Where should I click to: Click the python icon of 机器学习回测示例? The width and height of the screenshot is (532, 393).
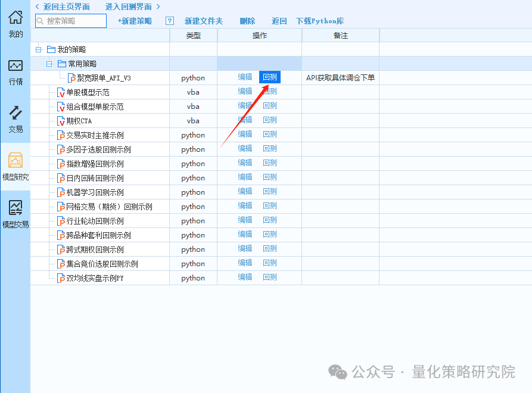click(61, 192)
